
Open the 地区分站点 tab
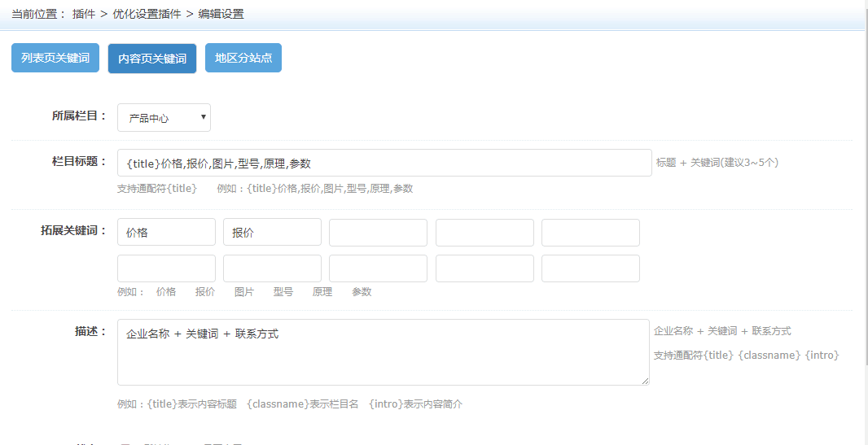pyautogui.click(x=243, y=58)
